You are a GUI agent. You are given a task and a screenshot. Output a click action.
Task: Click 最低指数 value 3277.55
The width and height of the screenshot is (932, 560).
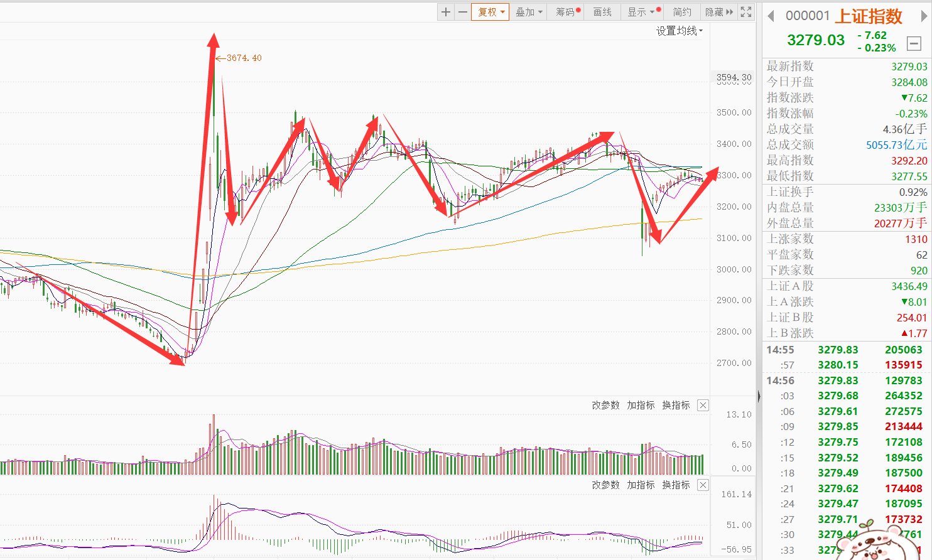(909, 176)
